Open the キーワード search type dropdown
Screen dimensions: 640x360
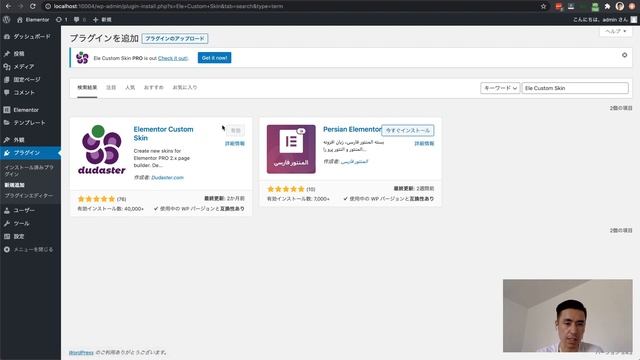pyautogui.click(x=500, y=88)
